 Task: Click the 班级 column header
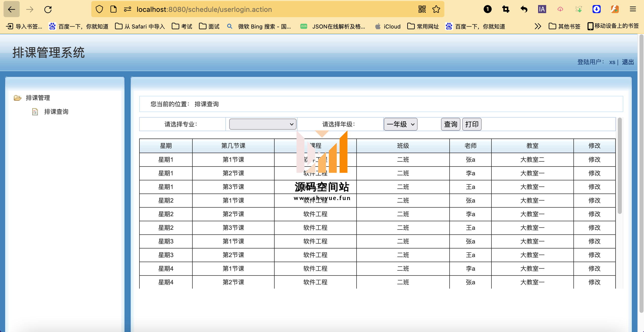coord(403,146)
